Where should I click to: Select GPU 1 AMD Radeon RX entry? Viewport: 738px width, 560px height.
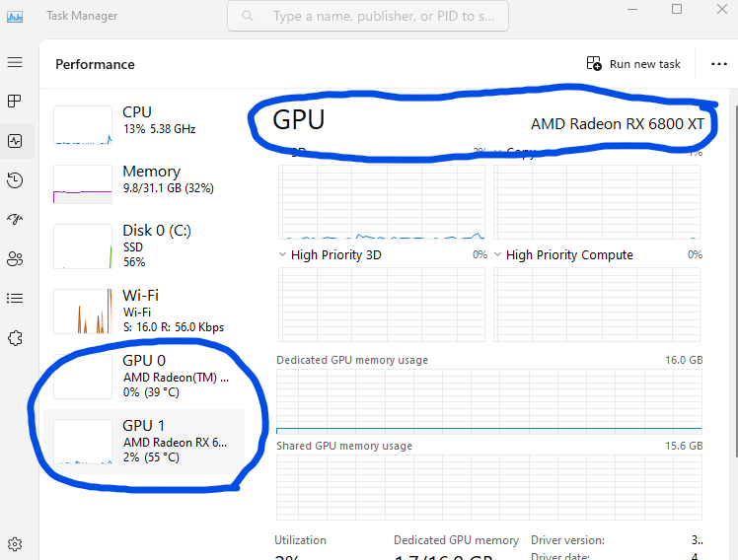(148, 441)
